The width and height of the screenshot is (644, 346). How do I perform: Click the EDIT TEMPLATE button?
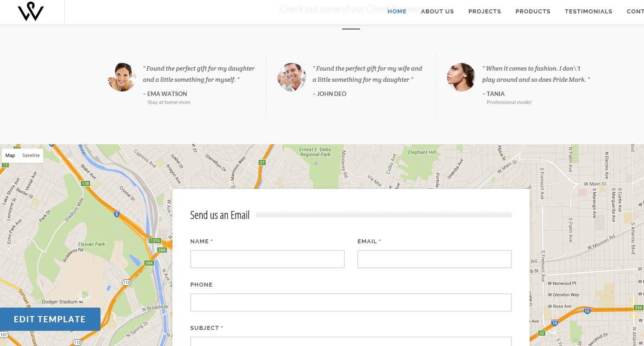[50, 319]
